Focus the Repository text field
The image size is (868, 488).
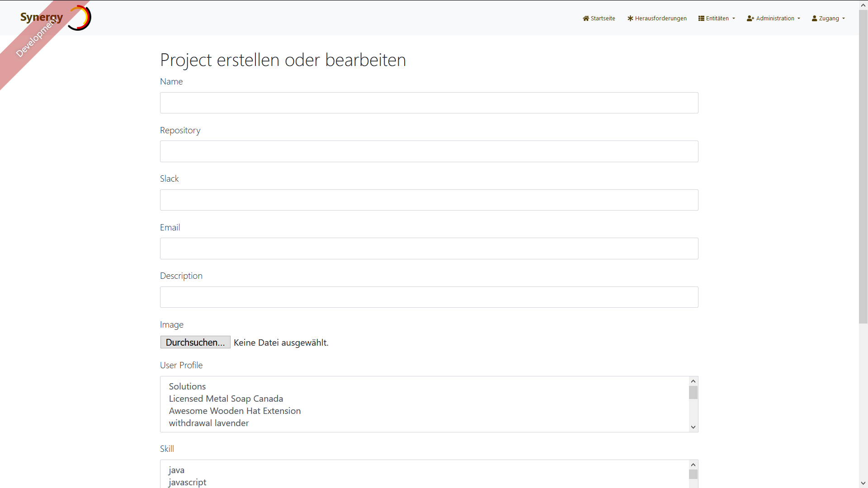point(429,151)
